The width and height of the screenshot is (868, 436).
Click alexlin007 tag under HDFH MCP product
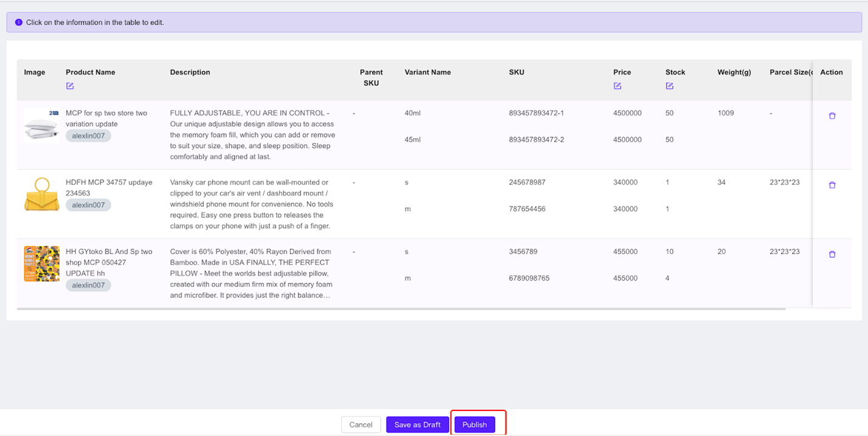click(x=88, y=205)
